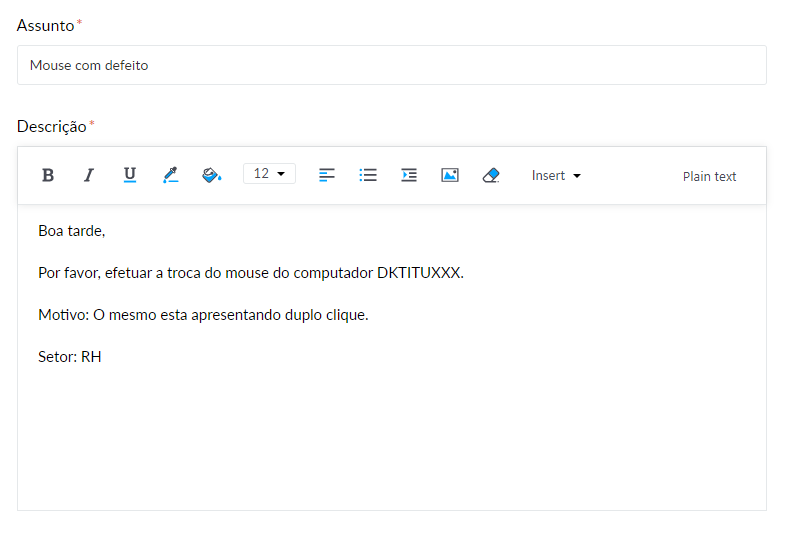
Task: Open the background fill color tool
Action: pos(211,175)
